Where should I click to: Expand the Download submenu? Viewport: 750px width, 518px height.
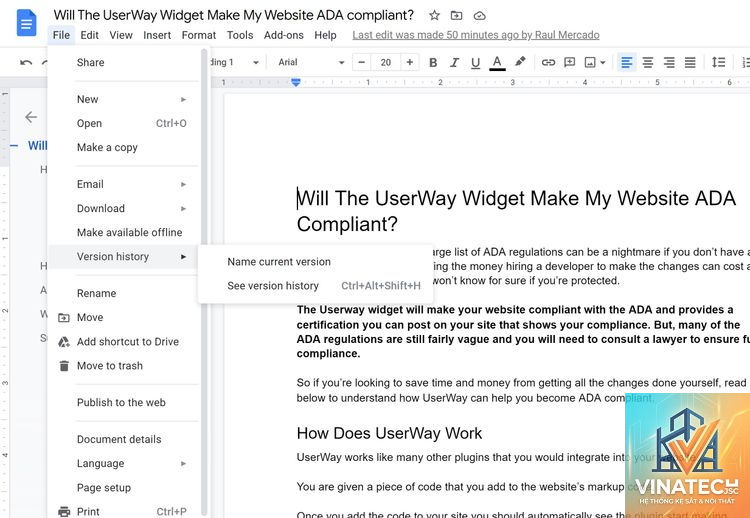pyautogui.click(x=132, y=209)
